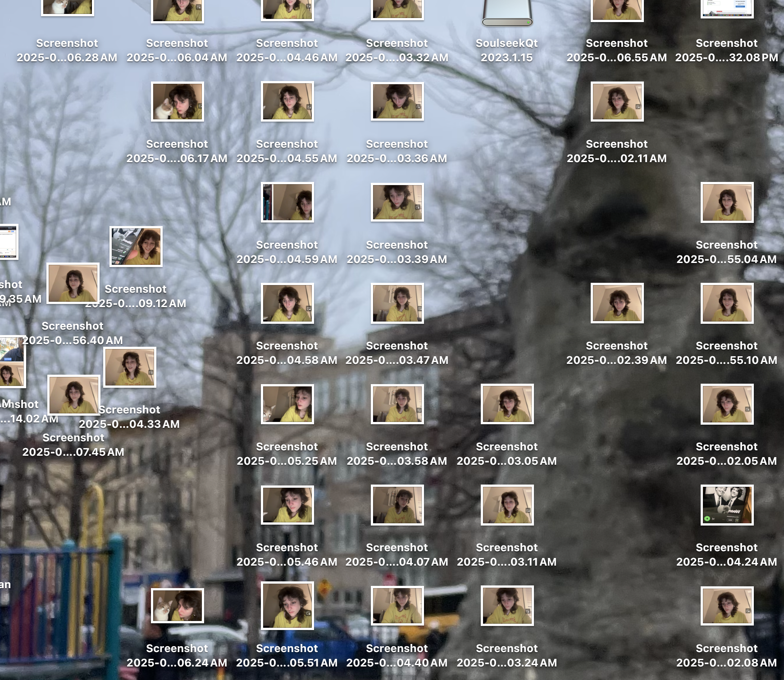Click the screenshot file ending 05.25 AM

[x=287, y=404]
